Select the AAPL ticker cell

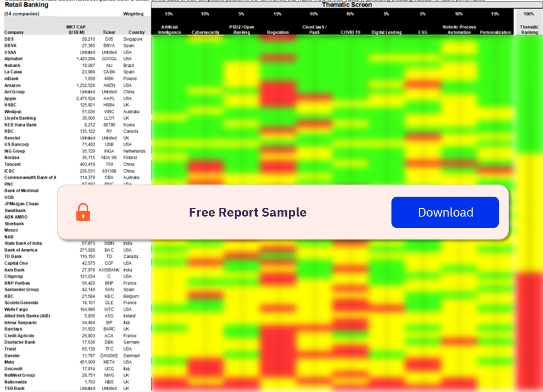pyautogui.click(x=109, y=98)
